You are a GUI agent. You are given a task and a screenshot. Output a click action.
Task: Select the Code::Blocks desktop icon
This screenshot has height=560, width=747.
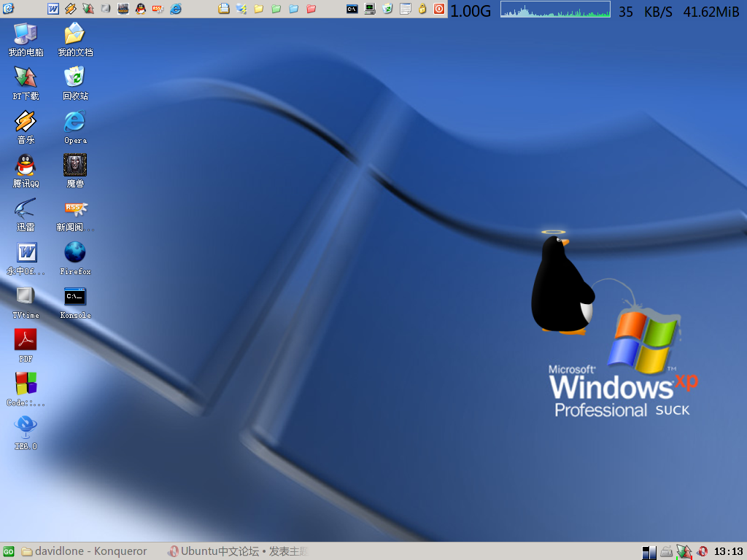(26, 390)
